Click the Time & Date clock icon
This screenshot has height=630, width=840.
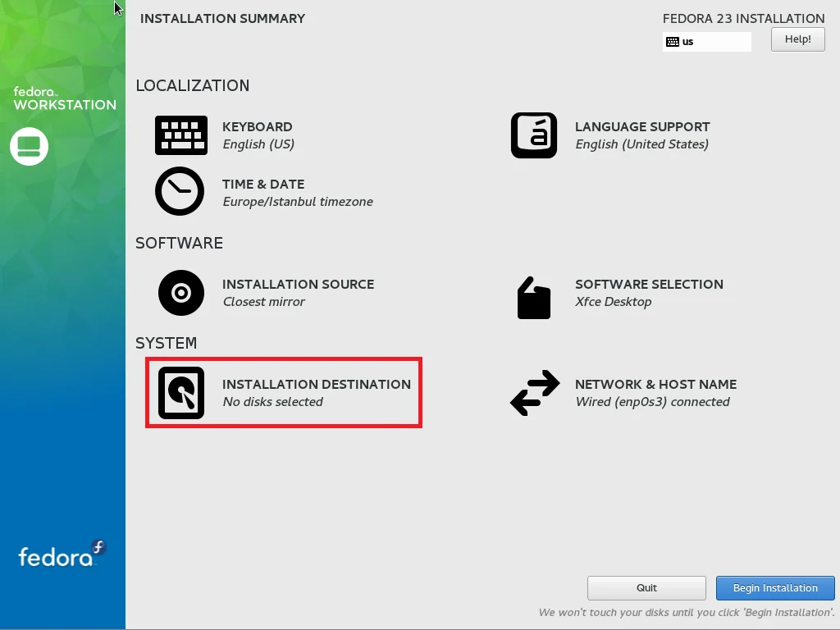(x=180, y=191)
